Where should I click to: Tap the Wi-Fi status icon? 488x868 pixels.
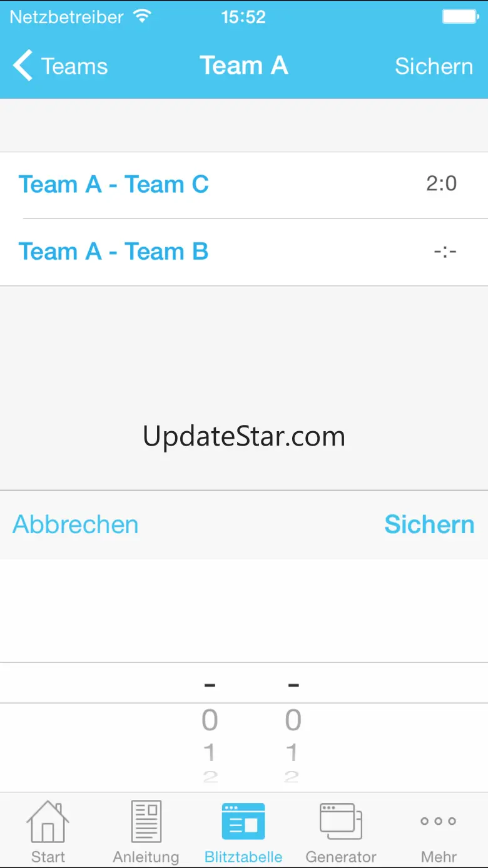[143, 17]
